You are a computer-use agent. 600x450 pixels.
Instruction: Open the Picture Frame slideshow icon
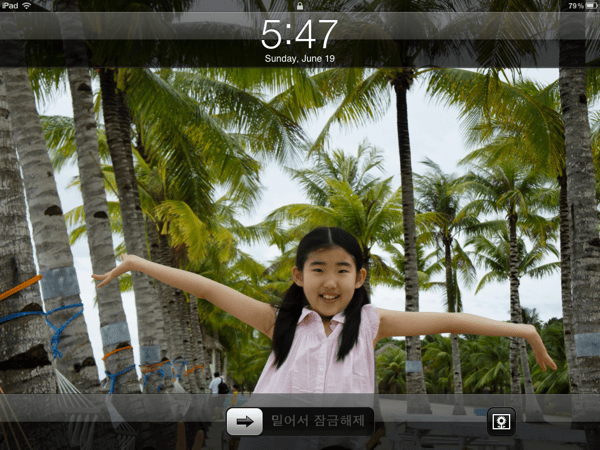[500, 421]
